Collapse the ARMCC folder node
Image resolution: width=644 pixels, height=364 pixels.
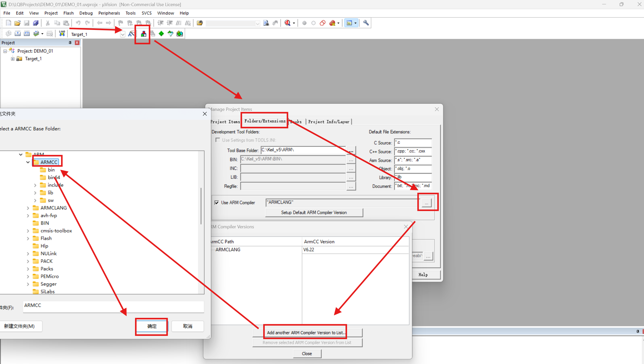tap(28, 162)
